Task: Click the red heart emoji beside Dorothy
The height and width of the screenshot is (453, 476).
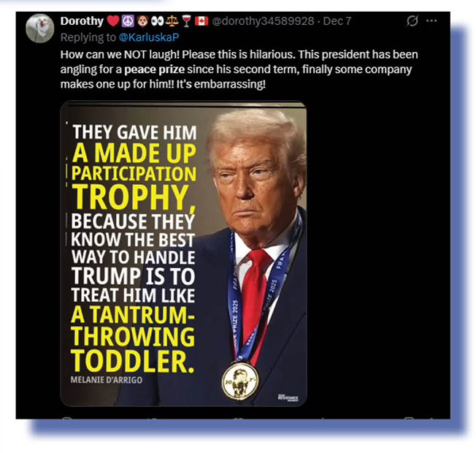Action: click(x=113, y=21)
